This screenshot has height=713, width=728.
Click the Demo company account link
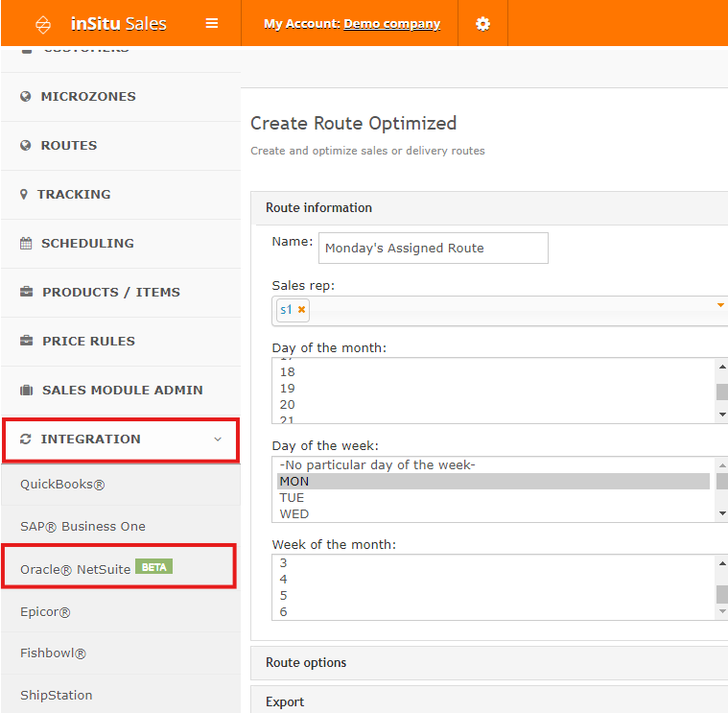click(392, 24)
